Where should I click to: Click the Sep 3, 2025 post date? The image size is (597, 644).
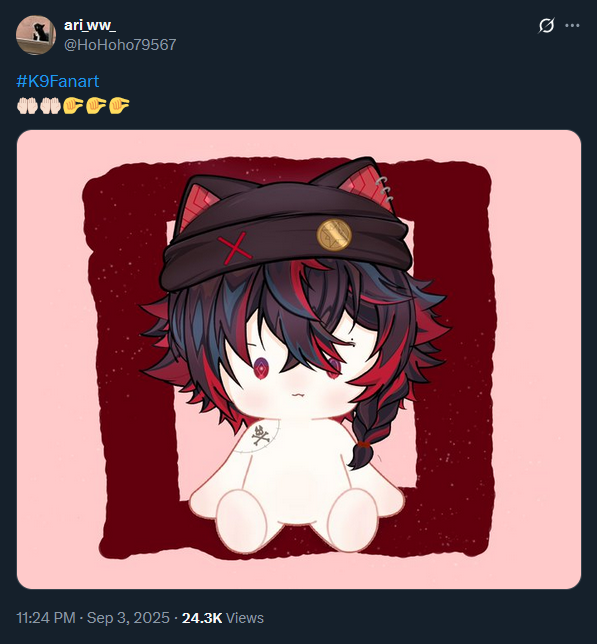click(128, 618)
